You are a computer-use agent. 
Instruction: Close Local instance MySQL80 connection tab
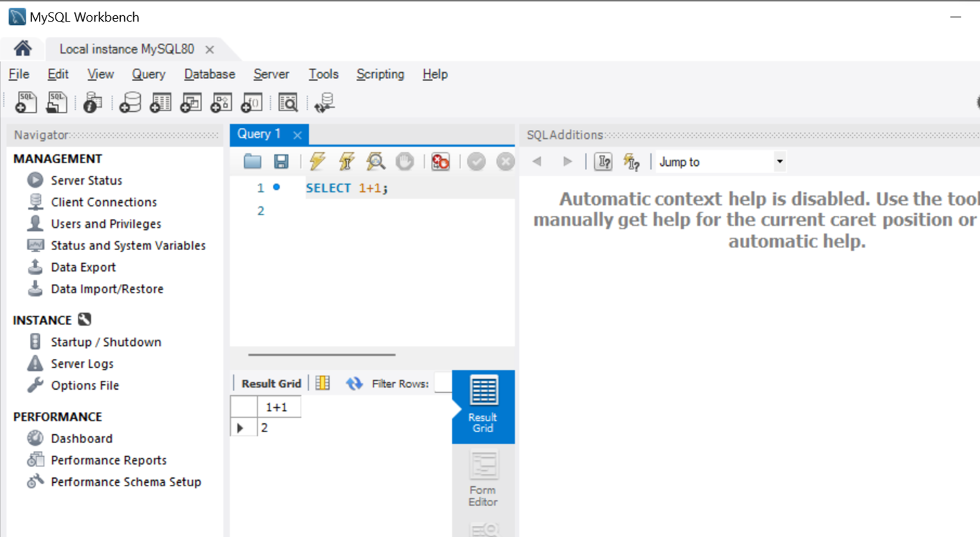[210, 49]
